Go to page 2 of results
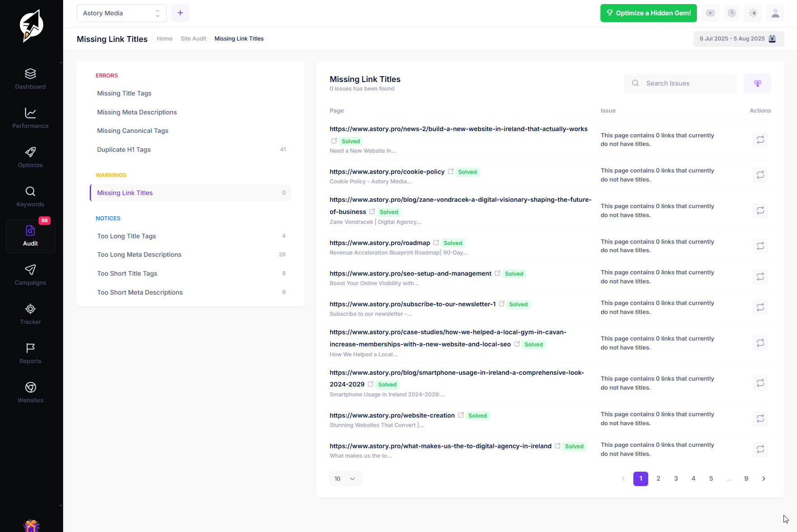 (658, 479)
